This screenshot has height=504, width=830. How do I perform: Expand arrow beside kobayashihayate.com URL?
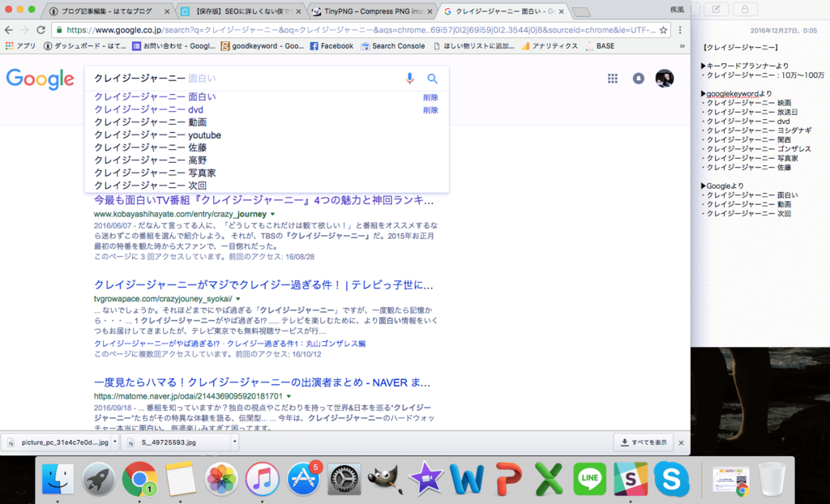(x=272, y=215)
